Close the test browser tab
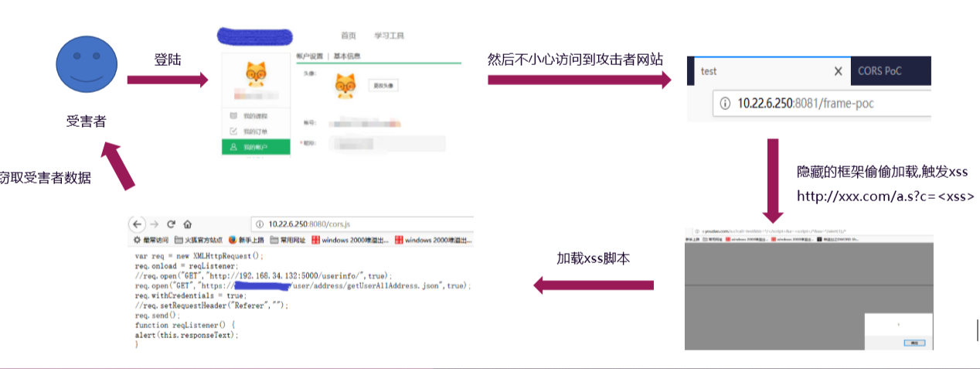This screenshot has height=369, width=980. (838, 71)
